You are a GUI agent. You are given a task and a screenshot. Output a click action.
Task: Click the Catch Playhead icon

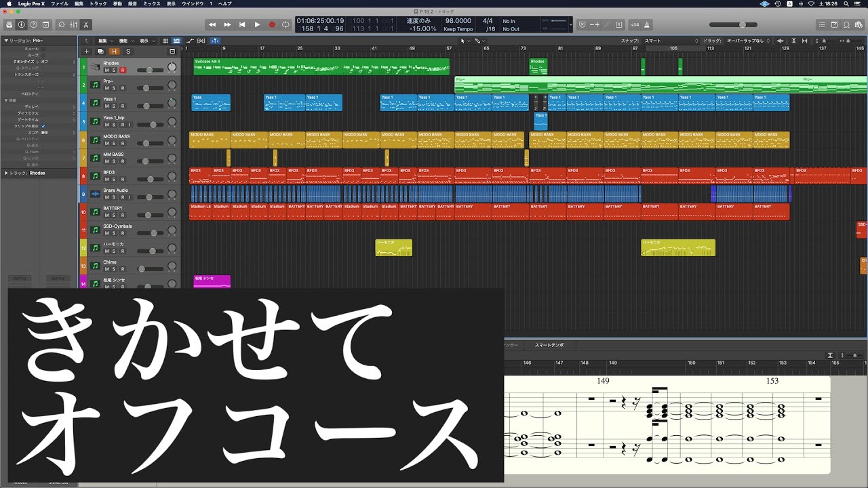point(215,41)
